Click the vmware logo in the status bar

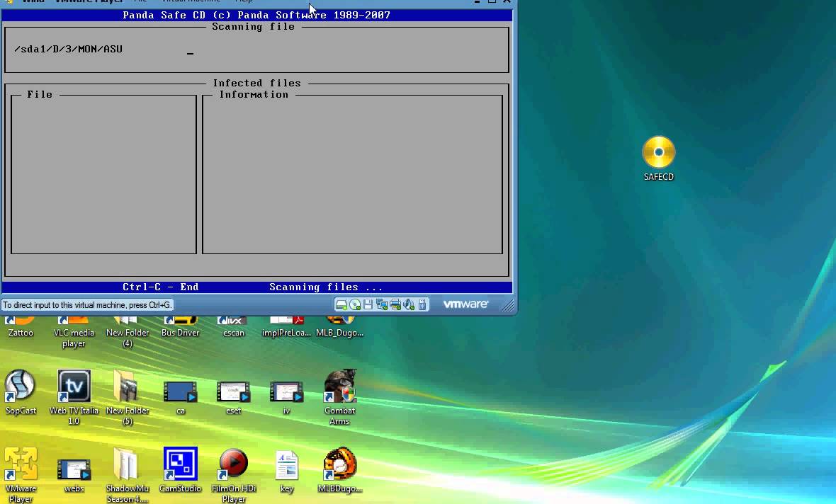[465, 304]
